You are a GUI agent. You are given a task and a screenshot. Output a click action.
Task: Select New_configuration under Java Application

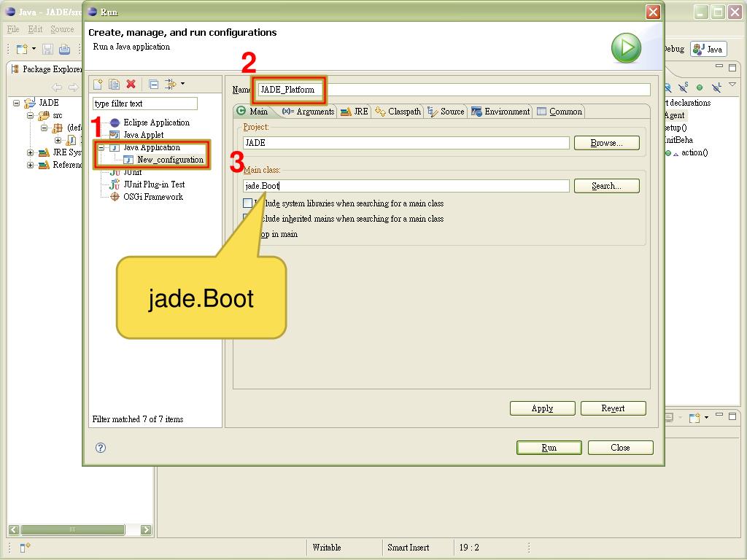(x=170, y=160)
